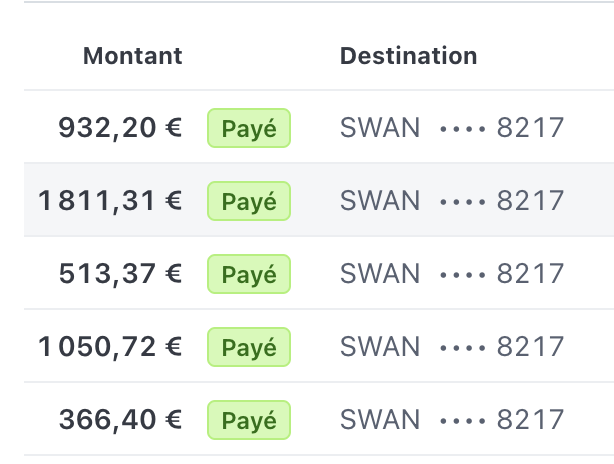Click SWAN destination in 366,40 € row
Viewport: 614px width, 464px height.
click(x=380, y=420)
